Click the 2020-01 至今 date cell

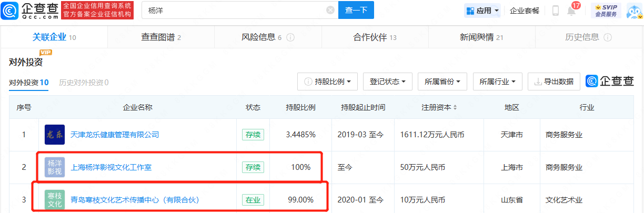pyautogui.click(x=360, y=200)
